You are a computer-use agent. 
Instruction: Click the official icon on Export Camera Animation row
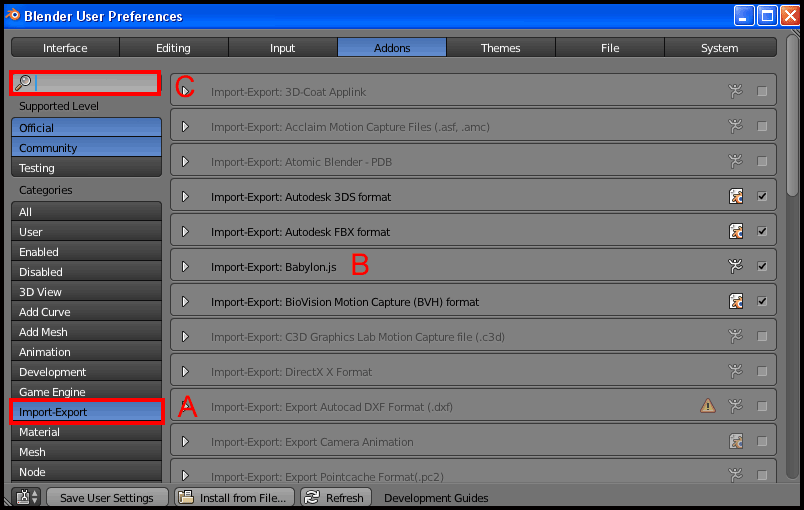coord(736,441)
